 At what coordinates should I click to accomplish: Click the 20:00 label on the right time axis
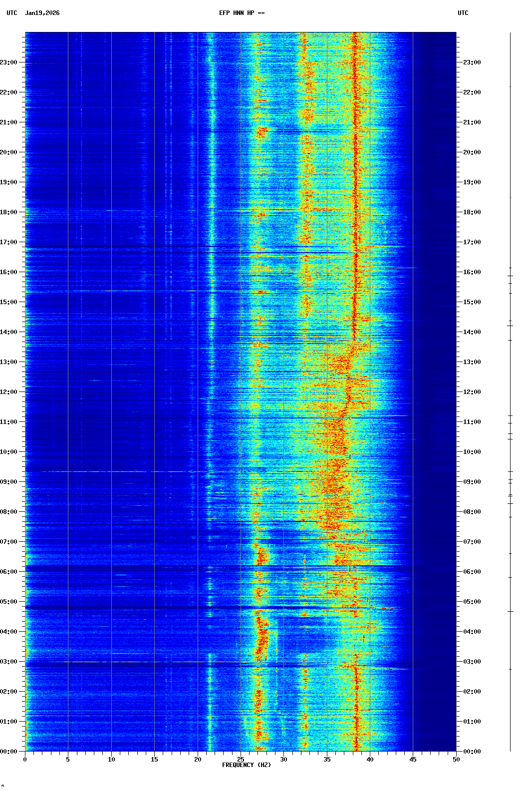tap(472, 152)
